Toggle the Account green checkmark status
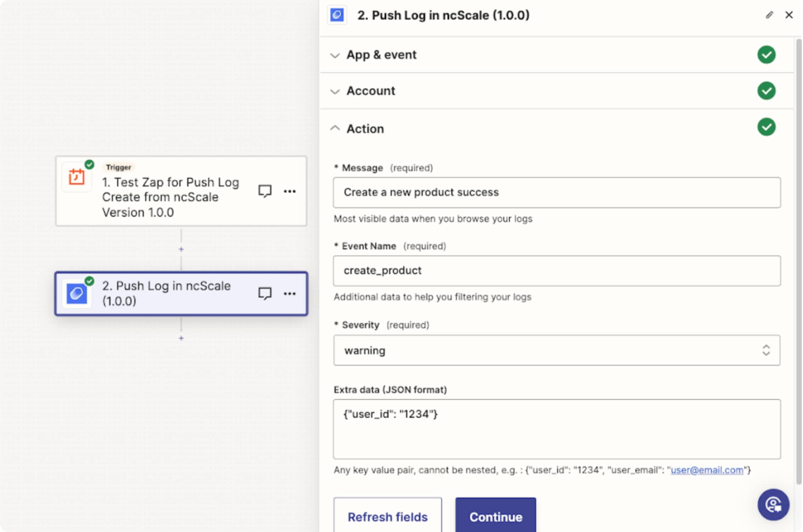 pos(766,91)
